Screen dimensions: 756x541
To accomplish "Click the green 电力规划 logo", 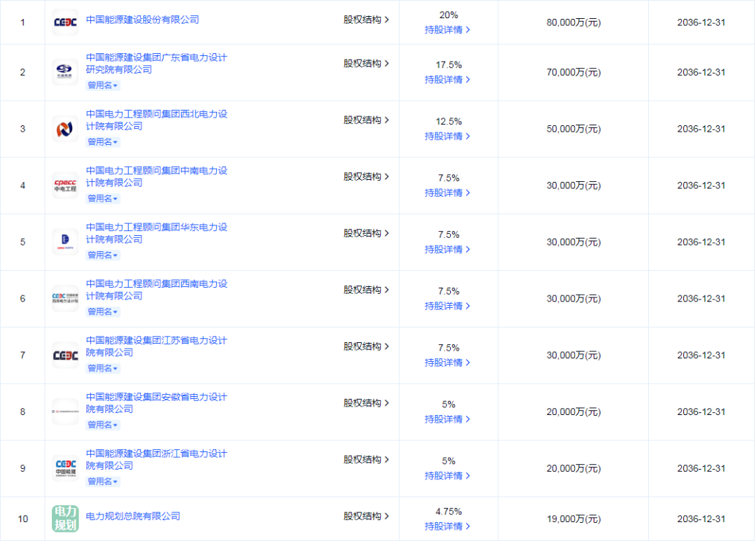I will pos(65,519).
